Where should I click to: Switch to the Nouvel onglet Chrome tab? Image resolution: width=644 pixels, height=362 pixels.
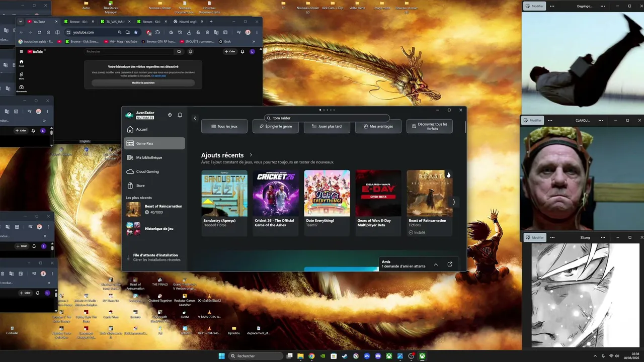(x=187, y=22)
